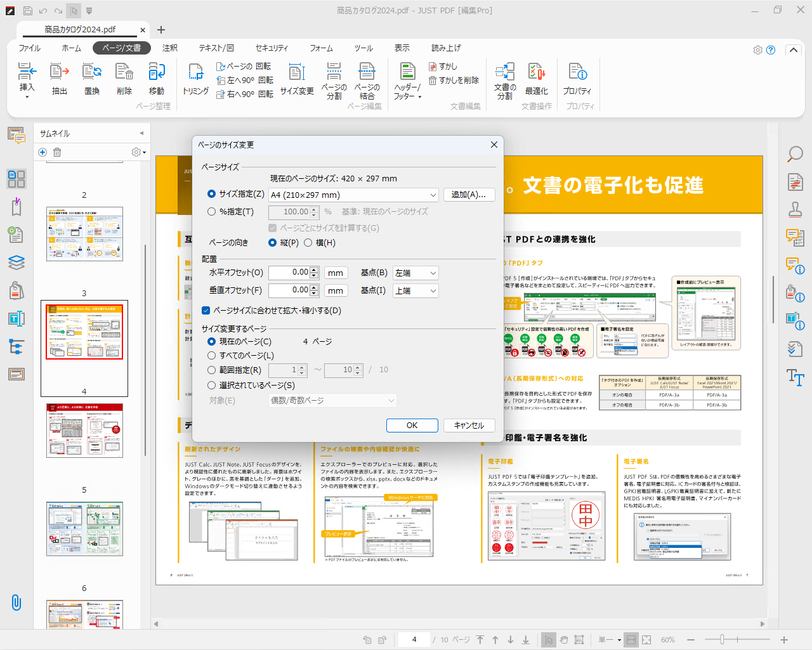The height and width of the screenshot is (650, 812).
Task: Open the セキュリティ ribbon tab
Action: coord(272,48)
